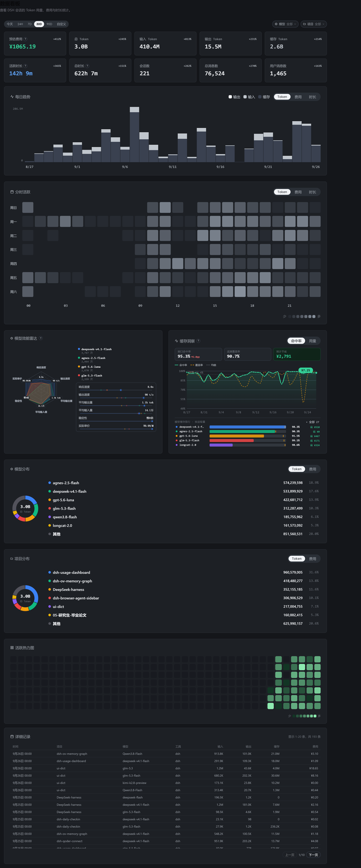Toggle the 缓存 series in daily trend legend

(x=264, y=97)
